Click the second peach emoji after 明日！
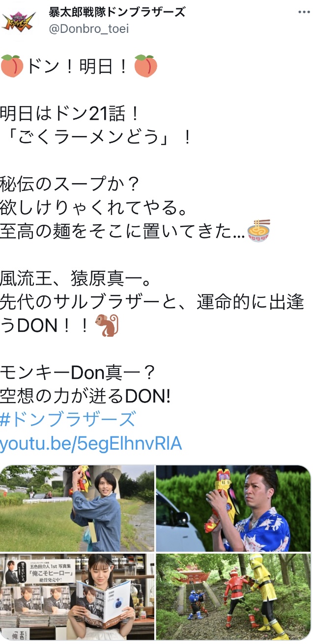 [x=146, y=66]
